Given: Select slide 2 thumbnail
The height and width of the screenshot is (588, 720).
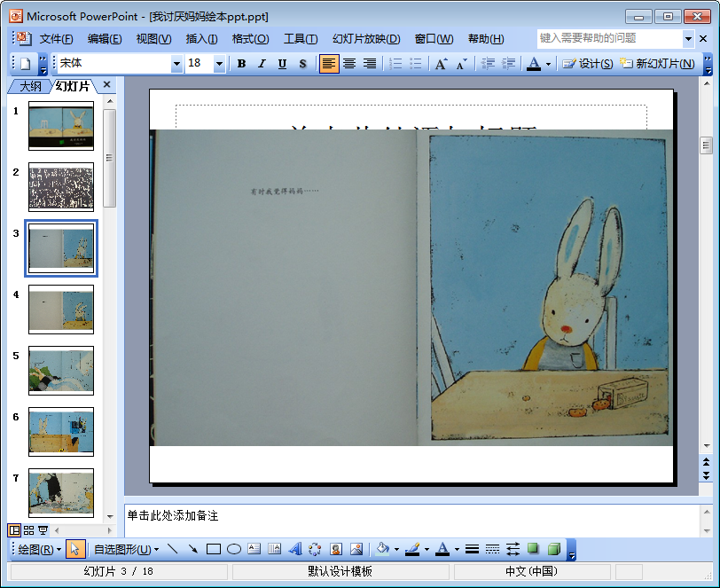Looking at the screenshot, I should [61, 187].
